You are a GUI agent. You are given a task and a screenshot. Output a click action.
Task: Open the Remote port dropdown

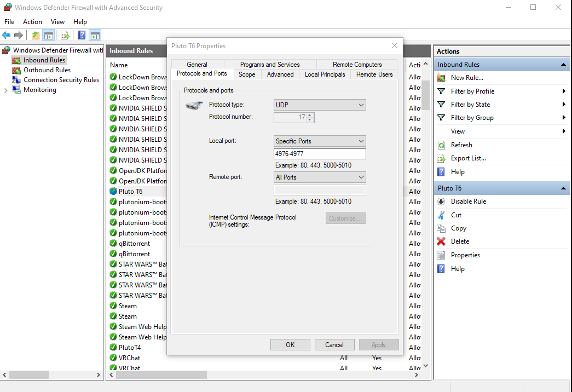pyautogui.click(x=320, y=177)
